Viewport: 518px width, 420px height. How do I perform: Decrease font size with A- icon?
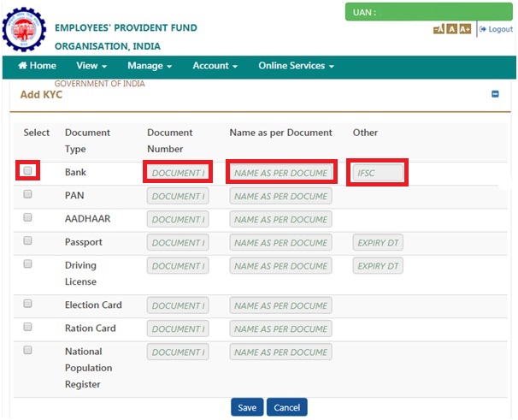439,29
